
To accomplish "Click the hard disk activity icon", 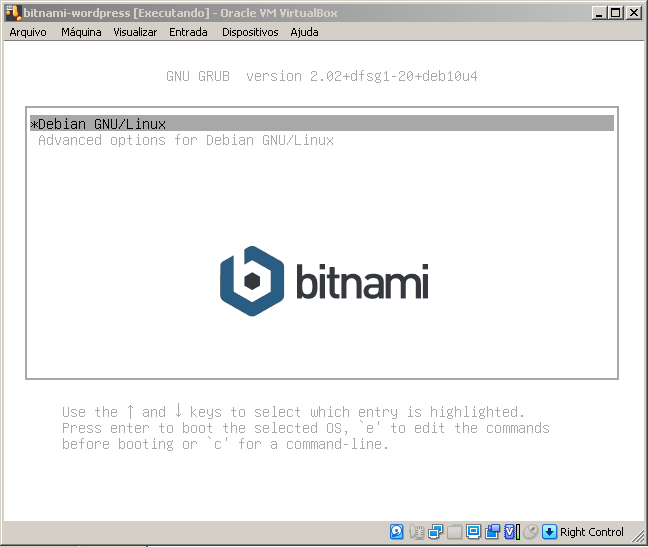I will click(x=396, y=532).
